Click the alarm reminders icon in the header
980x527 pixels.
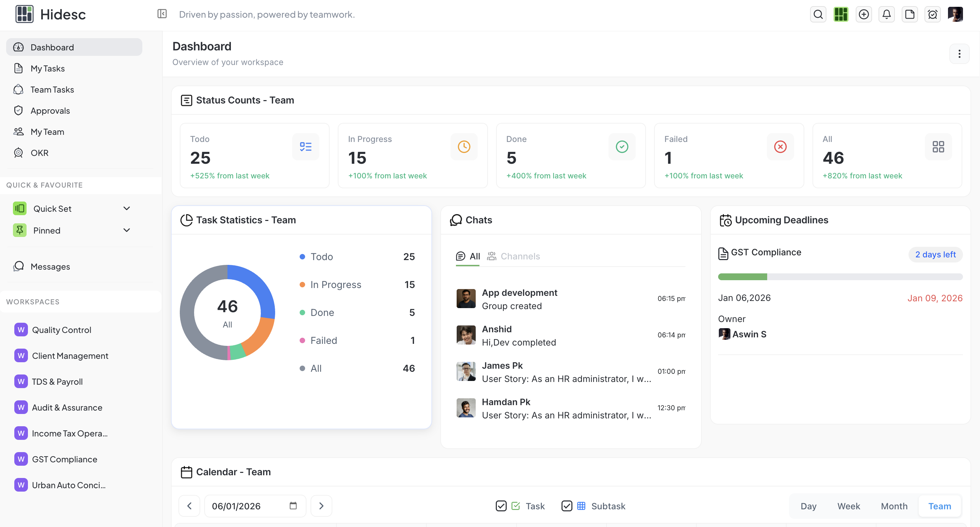932,14
